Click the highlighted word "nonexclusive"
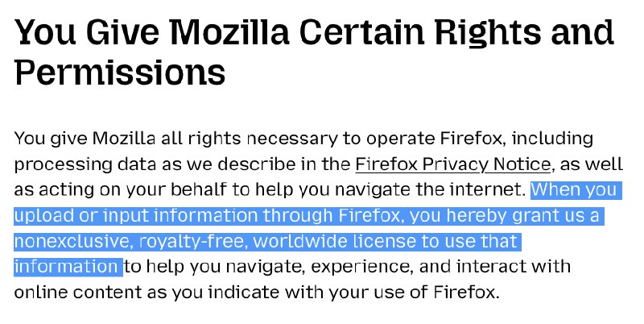 [x=73, y=241]
